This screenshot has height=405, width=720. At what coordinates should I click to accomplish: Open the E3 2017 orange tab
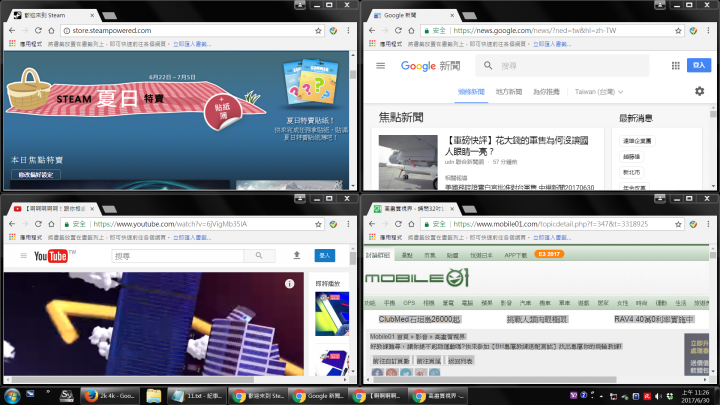[549, 254]
